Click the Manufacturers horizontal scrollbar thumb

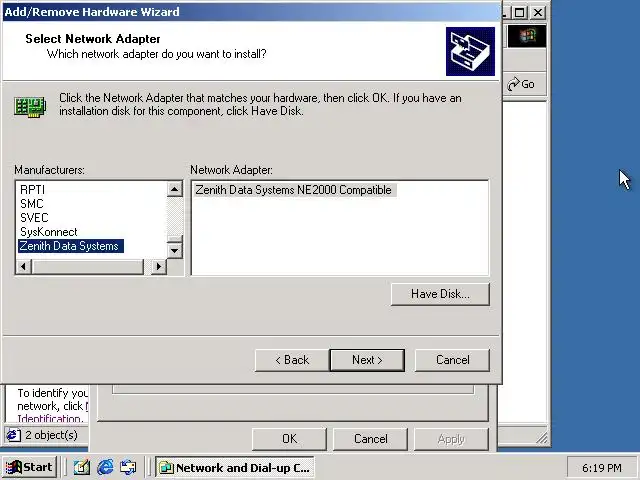88,267
